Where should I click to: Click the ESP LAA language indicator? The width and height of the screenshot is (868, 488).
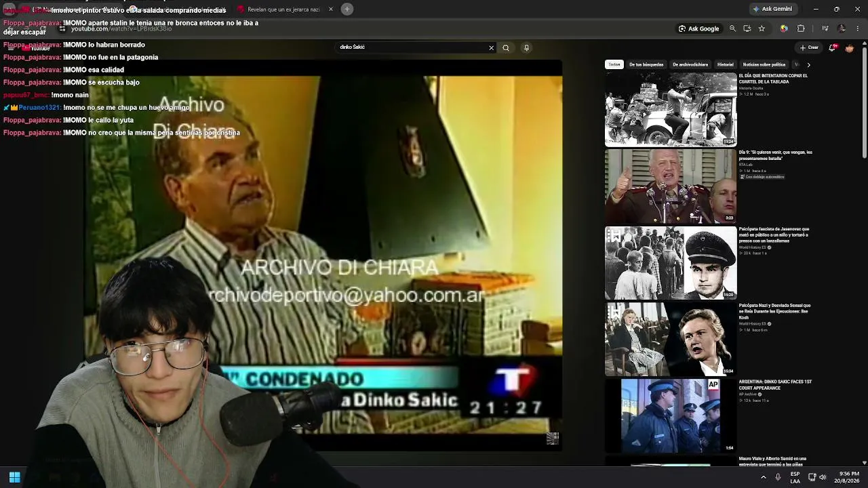tap(795, 477)
